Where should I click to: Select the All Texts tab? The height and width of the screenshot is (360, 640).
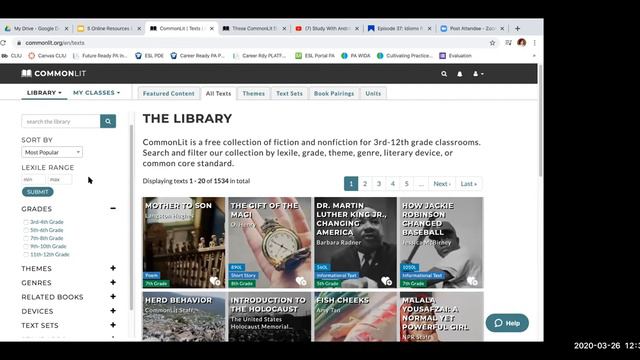218,93
